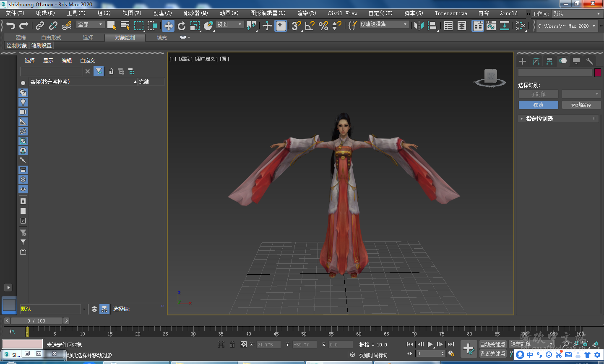Open the Select by Name list
Viewport: 604px width, 364px height.
[x=125, y=26]
